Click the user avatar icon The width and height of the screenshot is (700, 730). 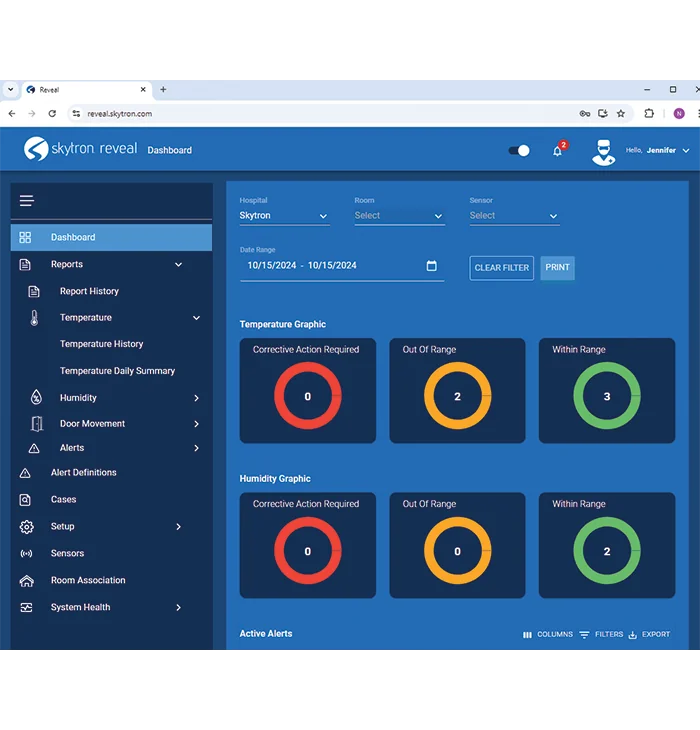603,151
